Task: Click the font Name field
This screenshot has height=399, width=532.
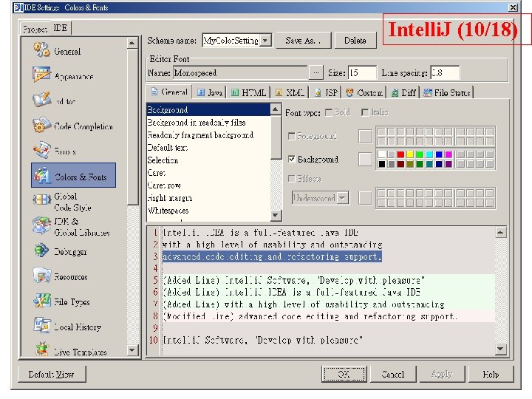Action: [x=240, y=72]
